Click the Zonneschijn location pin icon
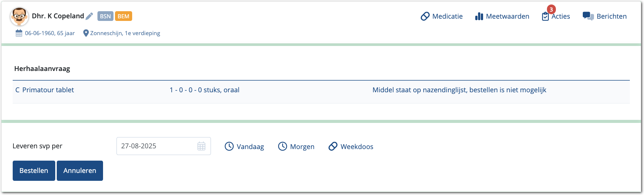 (x=86, y=33)
